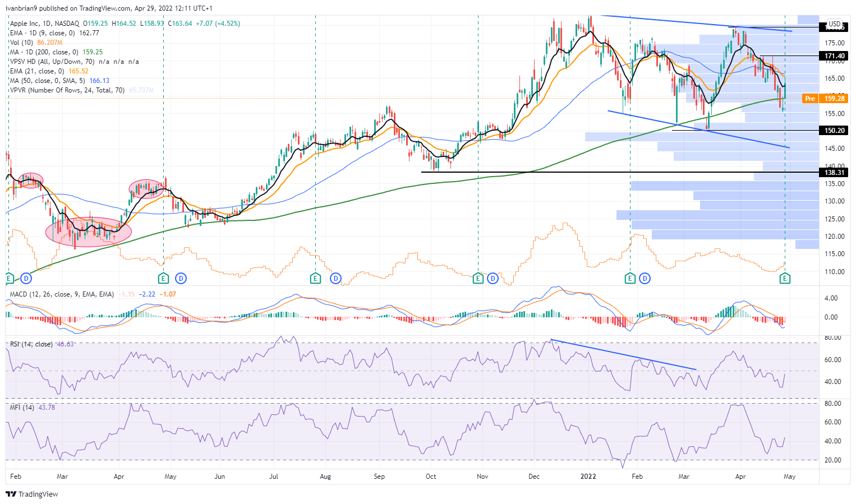Click the Apple Inc, 1D, NASDAQ symbol title
856x504 pixels.
[x=45, y=24]
